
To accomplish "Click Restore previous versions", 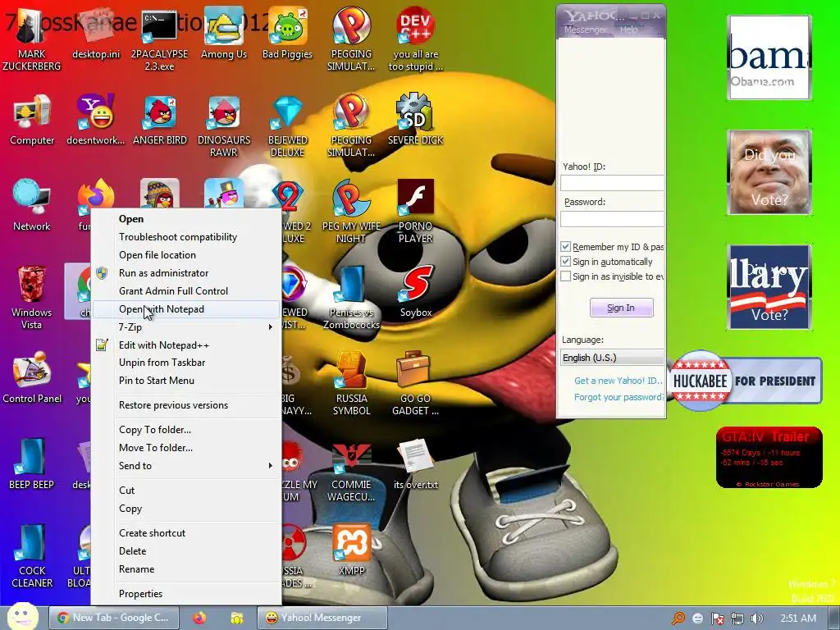I will tap(186, 405).
